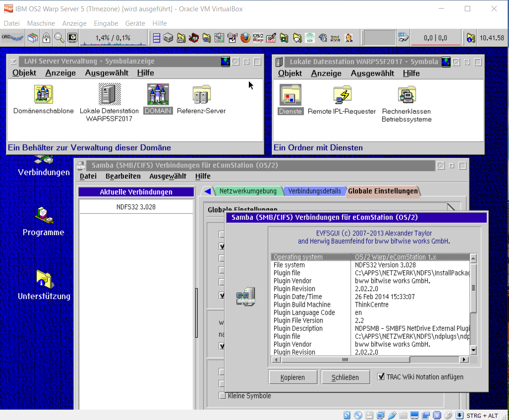Open VirtualBox Geräte menu
Screen dimensions: 509x420
click(x=135, y=23)
